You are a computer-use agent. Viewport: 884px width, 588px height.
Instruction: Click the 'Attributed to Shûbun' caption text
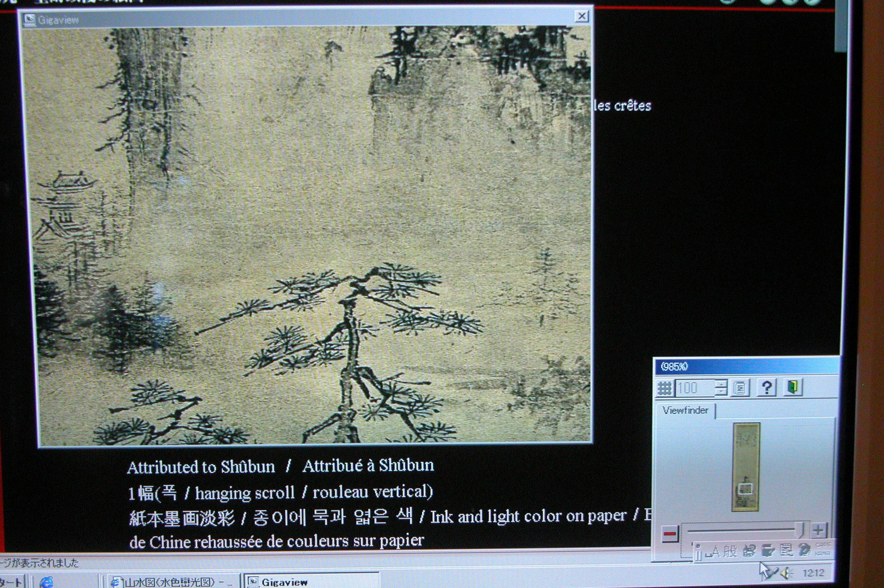201,467
